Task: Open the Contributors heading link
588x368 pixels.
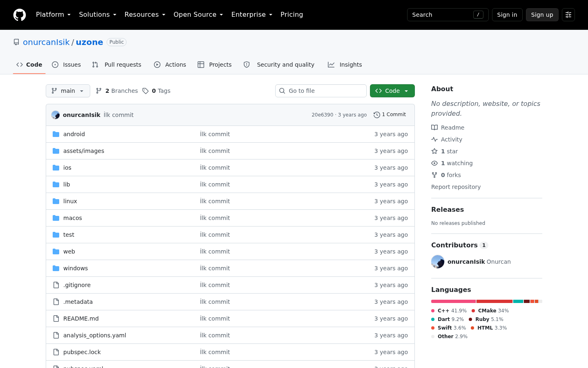Action: pyautogui.click(x=459, y=245)
